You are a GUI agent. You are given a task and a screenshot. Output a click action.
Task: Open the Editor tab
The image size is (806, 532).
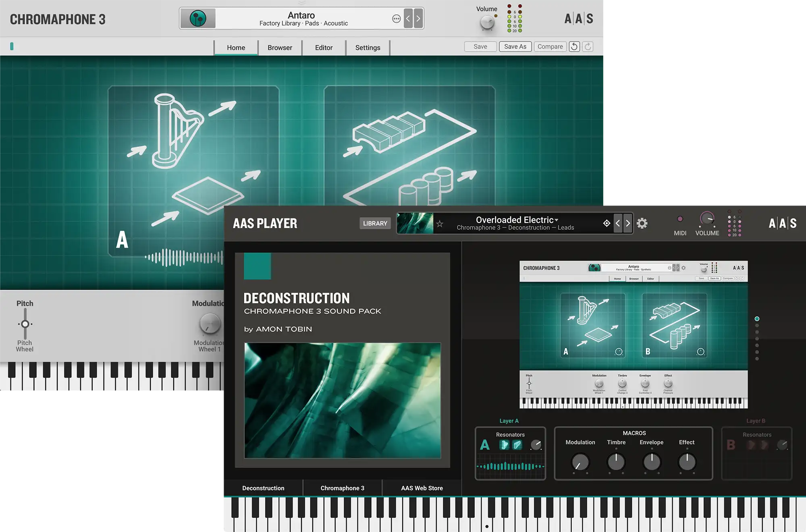point(324,48)
